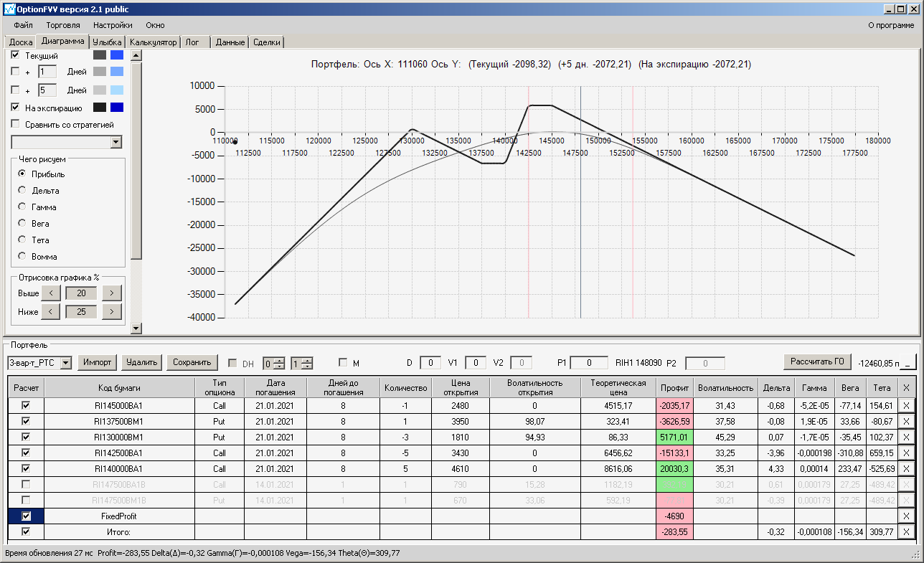Image resolution: width=924 pixels, height=563 pixels.
Task: Click X button in FixedProfit row
Action: (907, 516)
